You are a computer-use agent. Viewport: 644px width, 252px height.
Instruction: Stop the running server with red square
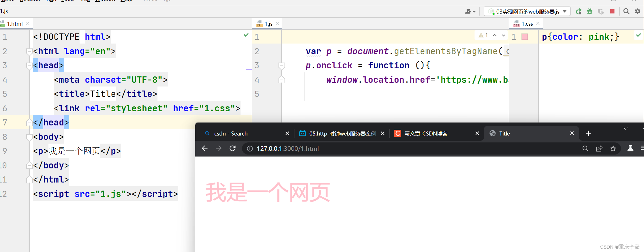pyautogui.click(x=612, y=11)
